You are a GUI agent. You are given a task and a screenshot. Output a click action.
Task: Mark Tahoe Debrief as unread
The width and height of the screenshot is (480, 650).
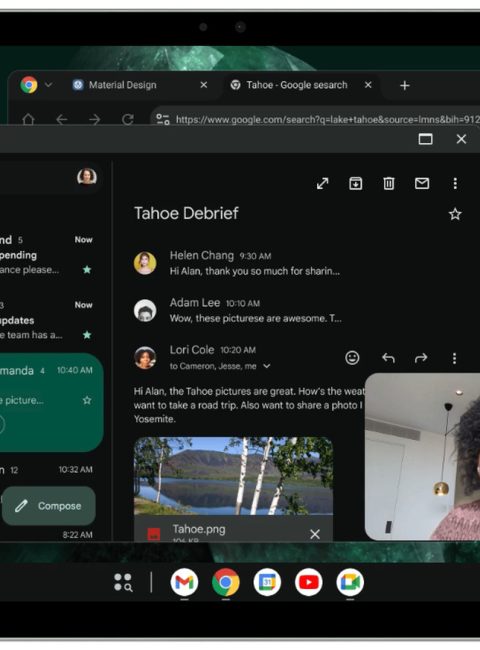(x=422, y=183)
